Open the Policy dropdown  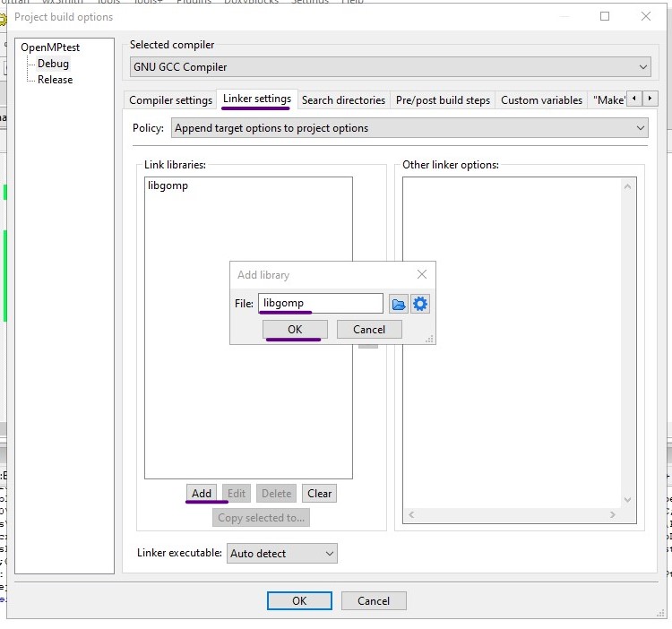(409, 128)
